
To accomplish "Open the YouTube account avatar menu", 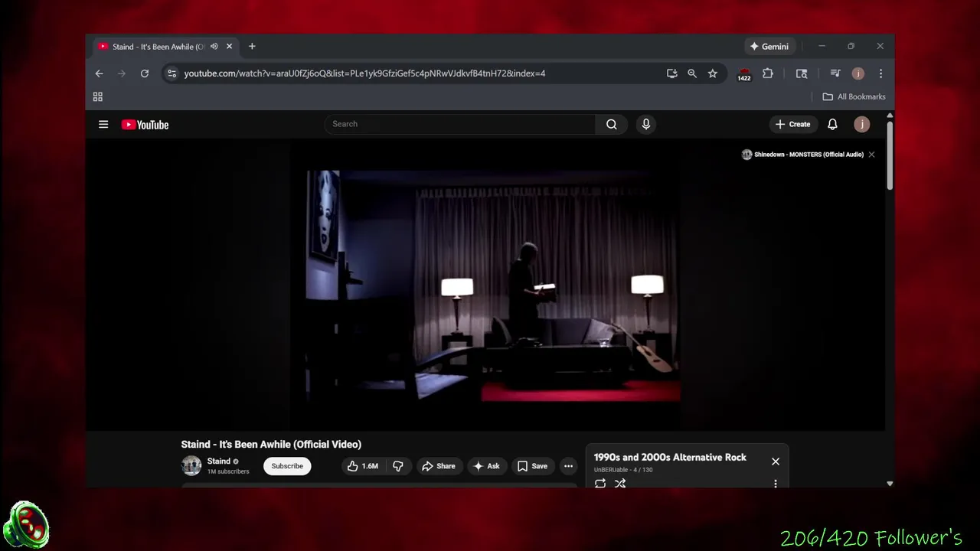I will coord(862,124).
